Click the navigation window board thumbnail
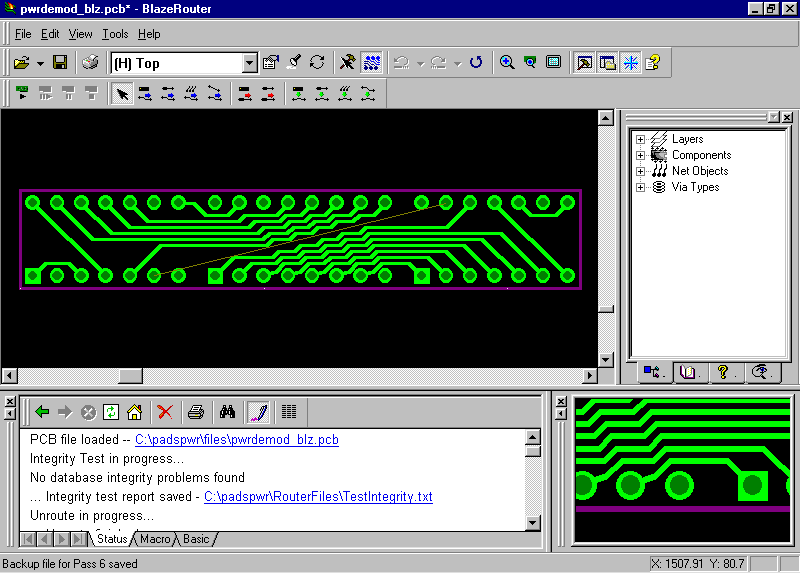 pyautogui.click(x=682, y=470)
